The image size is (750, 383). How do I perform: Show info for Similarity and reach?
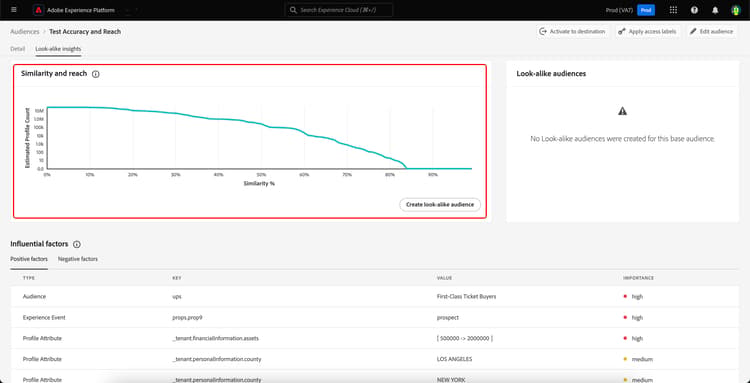pyautogui.click(x=96, y=74)
